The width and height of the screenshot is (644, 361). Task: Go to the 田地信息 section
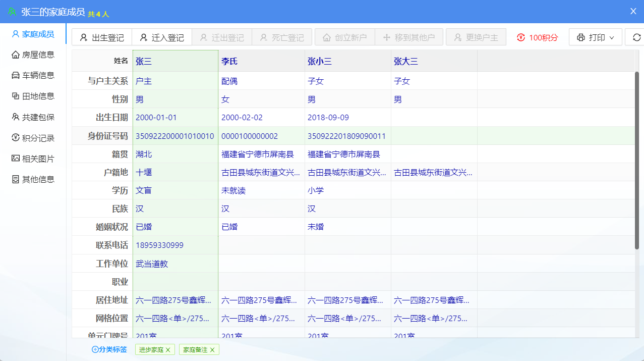[33, 96]
